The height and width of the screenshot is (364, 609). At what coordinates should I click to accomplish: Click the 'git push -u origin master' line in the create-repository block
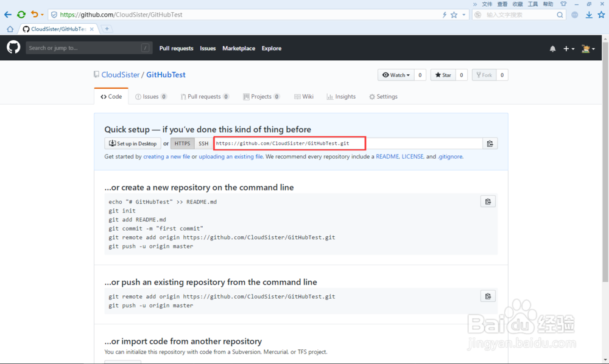(x=150, y=247)
